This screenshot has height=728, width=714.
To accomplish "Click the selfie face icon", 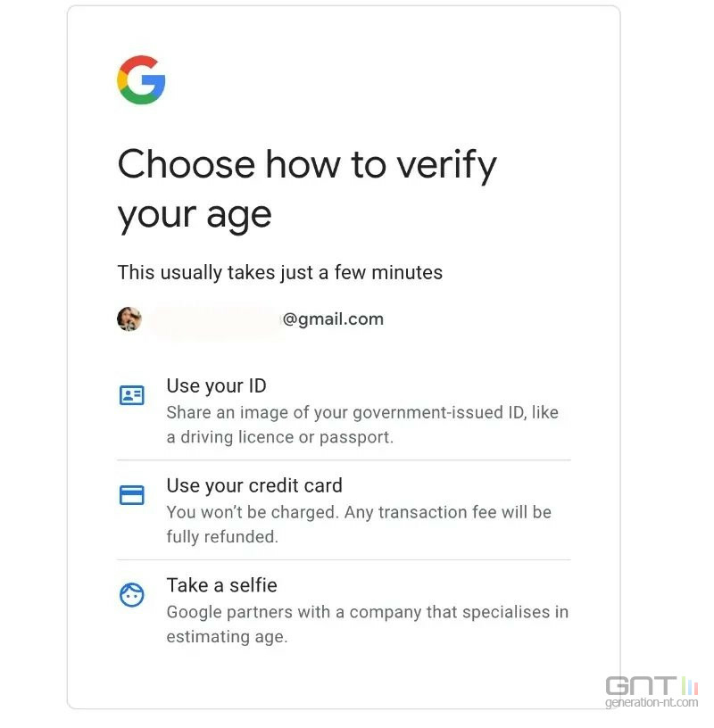I will click(132, 595).
